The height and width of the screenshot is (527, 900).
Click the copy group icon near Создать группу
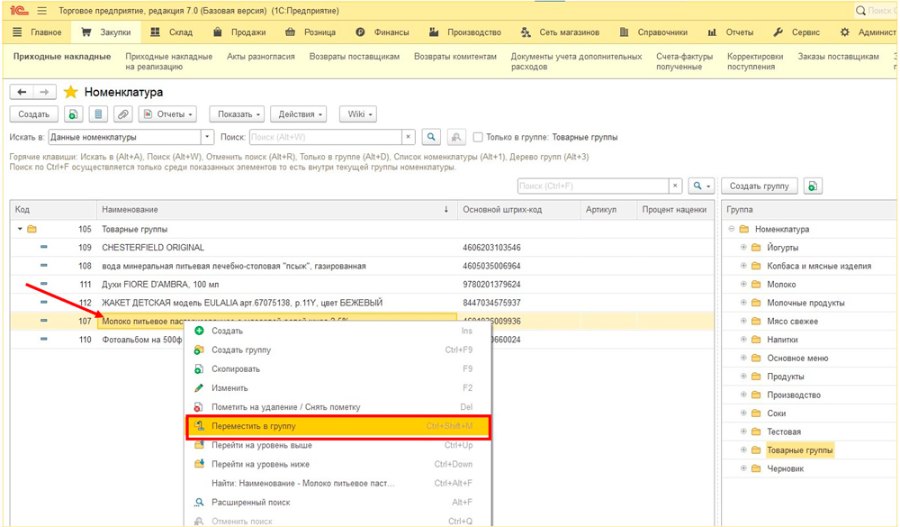click(x=812, y=186)
